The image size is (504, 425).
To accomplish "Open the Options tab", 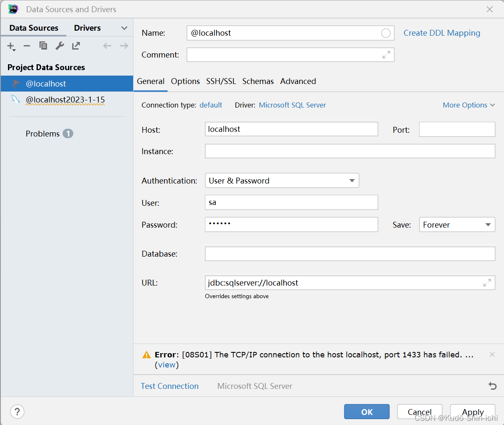I will coord(185,81).
